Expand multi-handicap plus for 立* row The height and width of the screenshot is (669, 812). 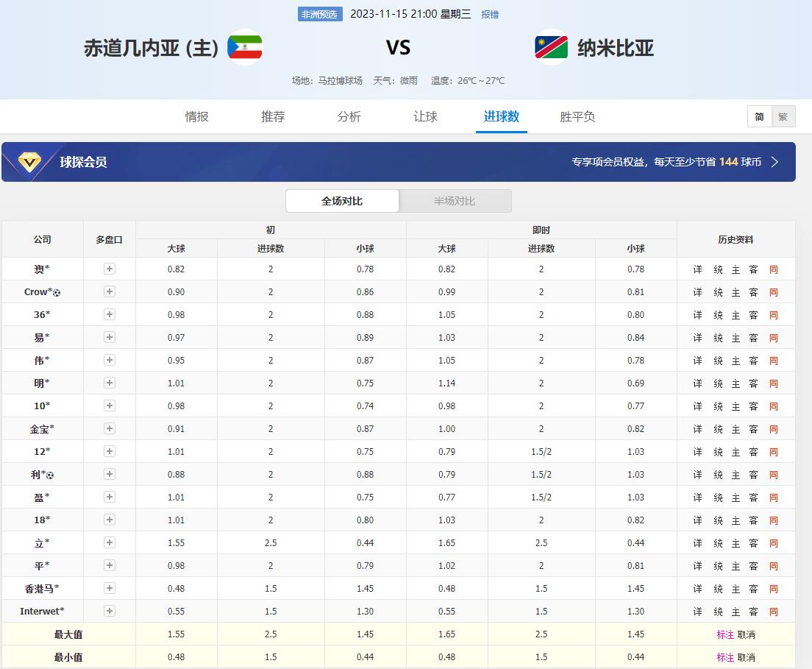(110, 543)
